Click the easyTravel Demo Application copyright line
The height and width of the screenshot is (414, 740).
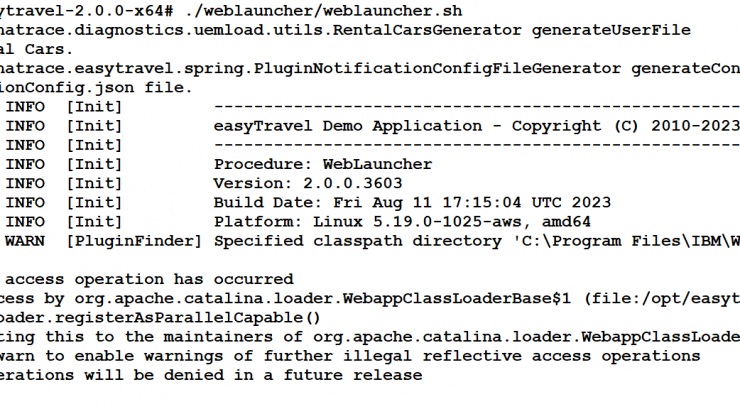coord(477,126)
